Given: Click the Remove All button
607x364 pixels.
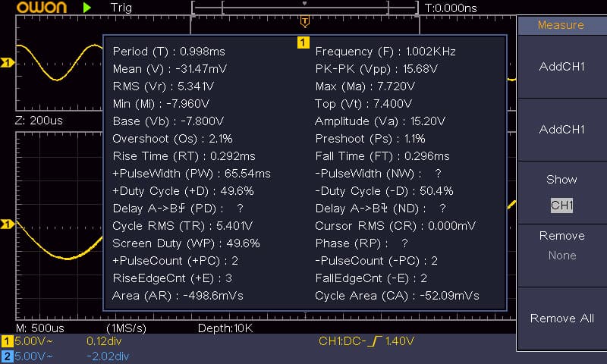Looking at the screenshot, I should [x=562, y=318].
